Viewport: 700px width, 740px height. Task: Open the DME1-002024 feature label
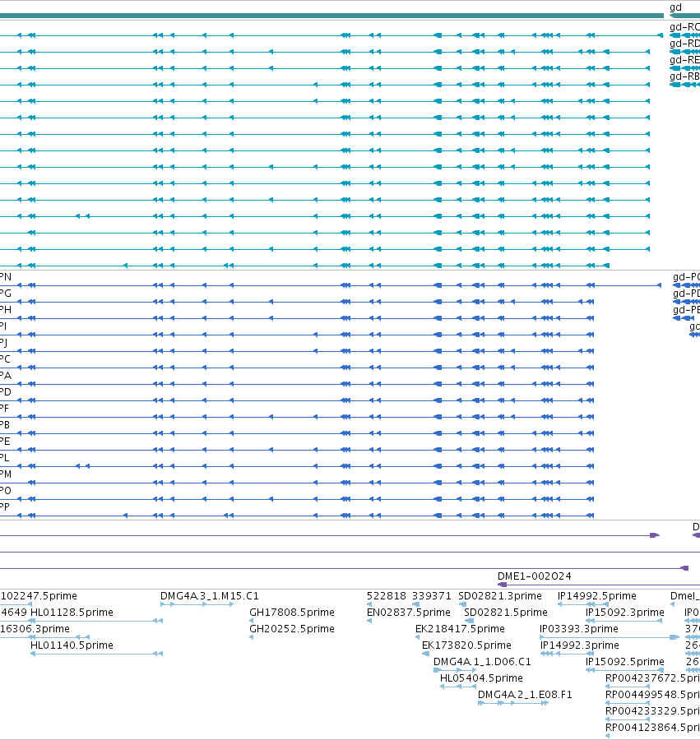tap(535, 576)
